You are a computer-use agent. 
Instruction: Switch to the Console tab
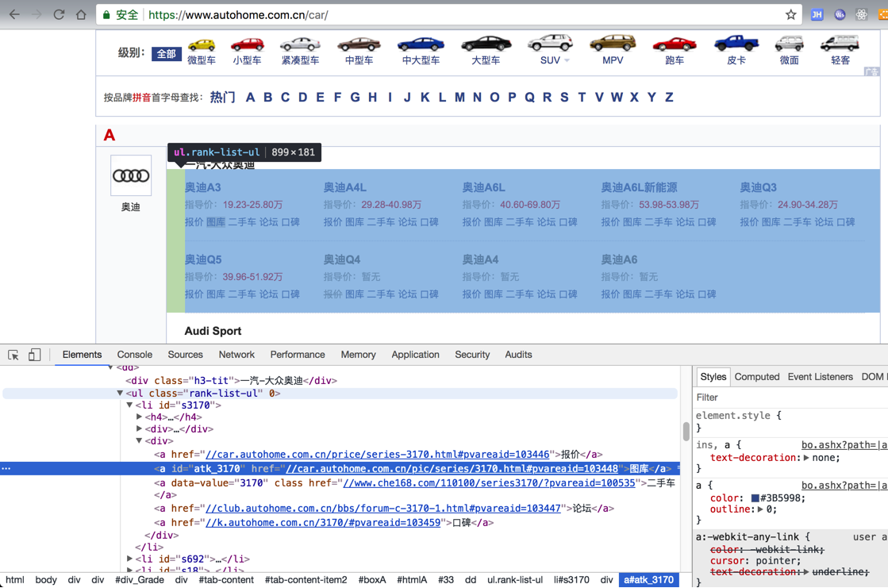tap(135, 355)
